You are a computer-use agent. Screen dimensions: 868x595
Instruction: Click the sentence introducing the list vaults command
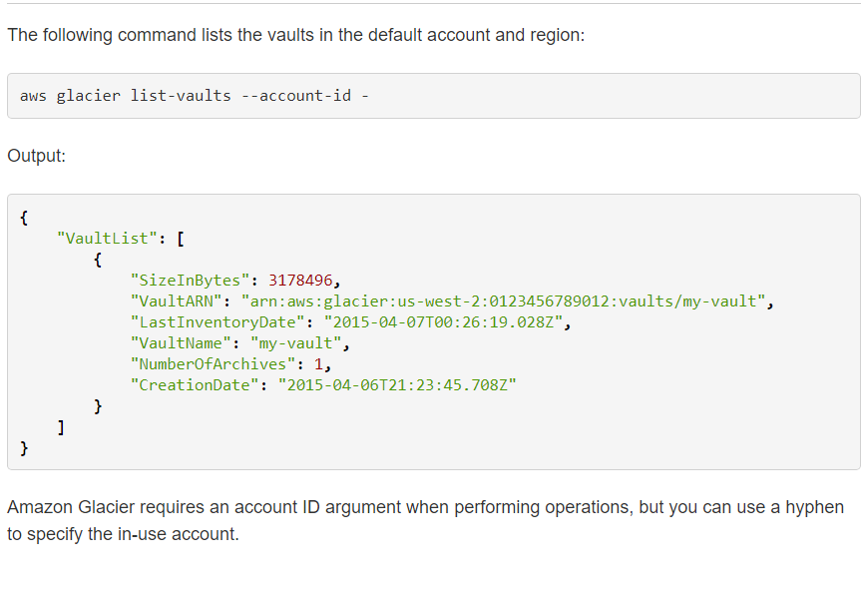click(295, 35)
